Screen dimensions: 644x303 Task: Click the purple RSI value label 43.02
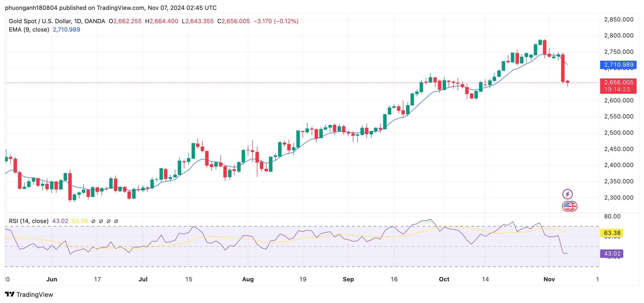pos(612,253)
